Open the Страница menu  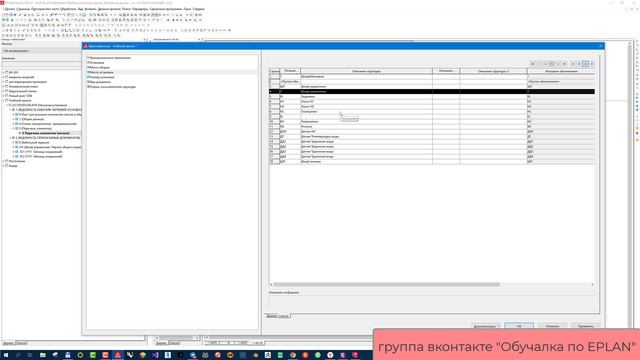pos(23,9)
